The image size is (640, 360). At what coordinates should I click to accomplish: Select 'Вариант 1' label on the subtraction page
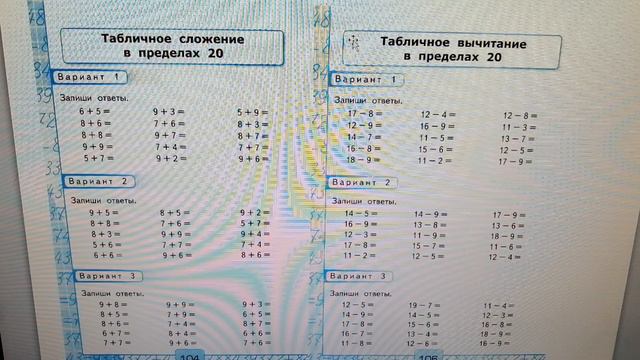click(x=366, y=79)
